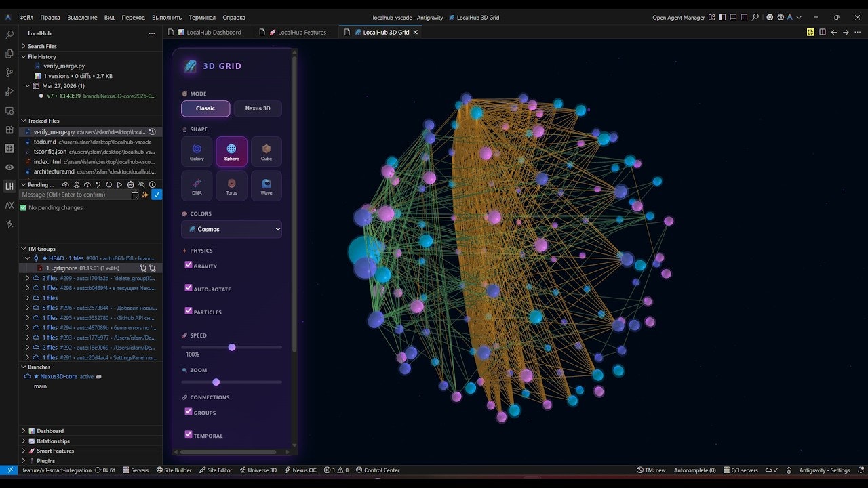Toggle the Groups connections checkbox
868x488 pixels.
tap(189, 411)
